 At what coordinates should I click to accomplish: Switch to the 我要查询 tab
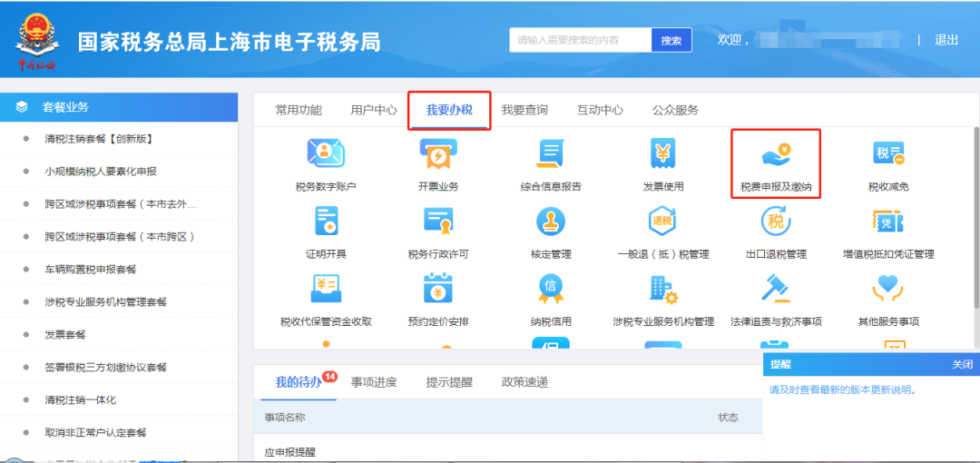[524, 110]
